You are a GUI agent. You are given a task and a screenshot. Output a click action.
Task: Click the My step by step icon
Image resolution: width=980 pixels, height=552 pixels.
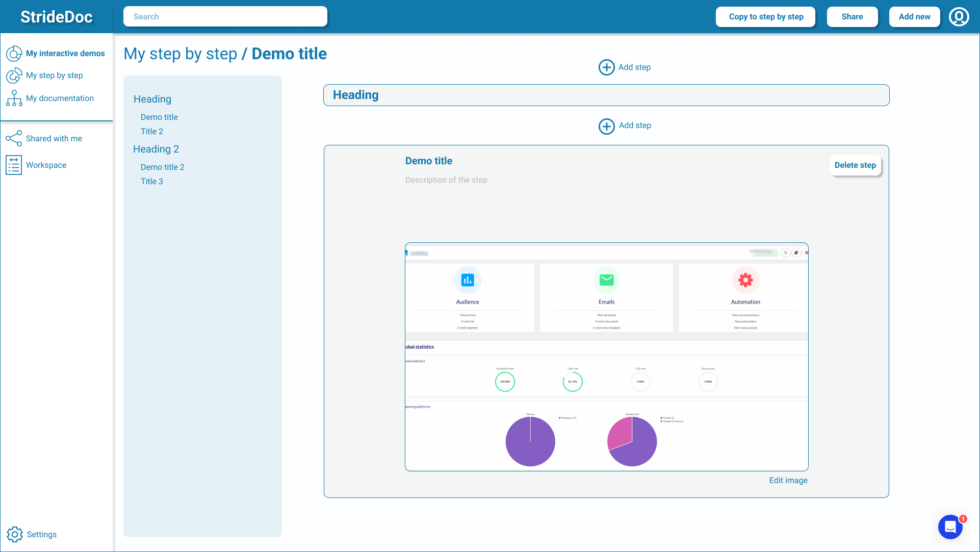click(x=14, y=76)
